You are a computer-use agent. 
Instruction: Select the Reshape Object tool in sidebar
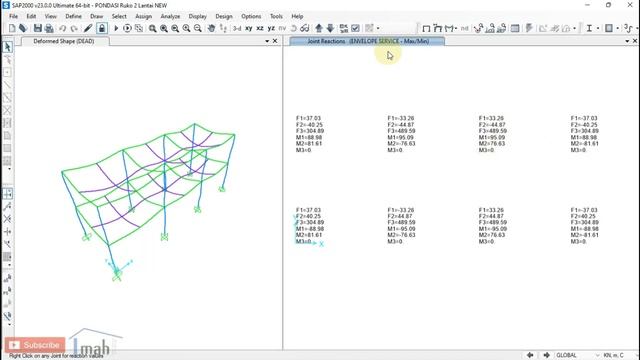(7, 60)
